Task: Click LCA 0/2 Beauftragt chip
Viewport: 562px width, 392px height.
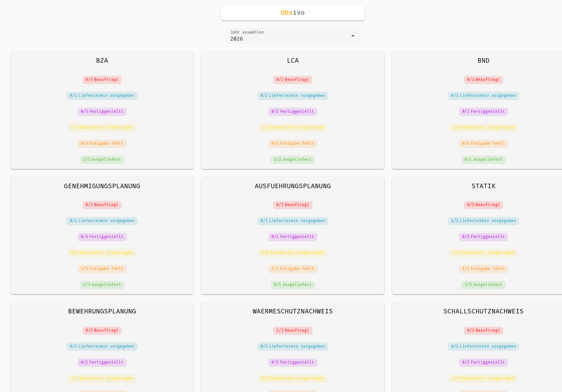Action: click(x=293, y=80)
